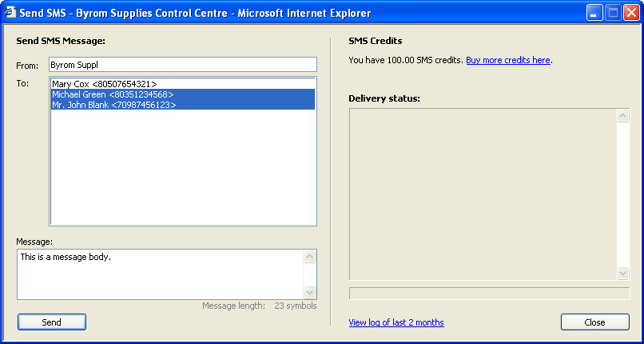This screenshot has width=644, height=344.
Task: Click the empty area of the To list
Action: 183,168
